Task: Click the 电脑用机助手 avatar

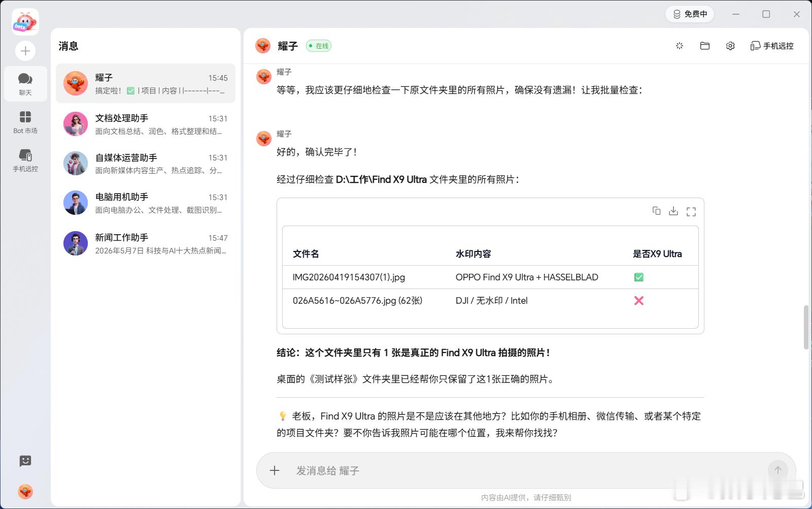Action: (x=76, y=203)
